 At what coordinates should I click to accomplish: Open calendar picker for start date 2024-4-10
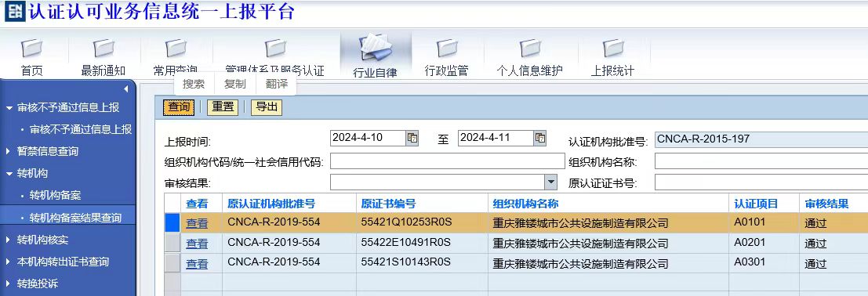412,139
